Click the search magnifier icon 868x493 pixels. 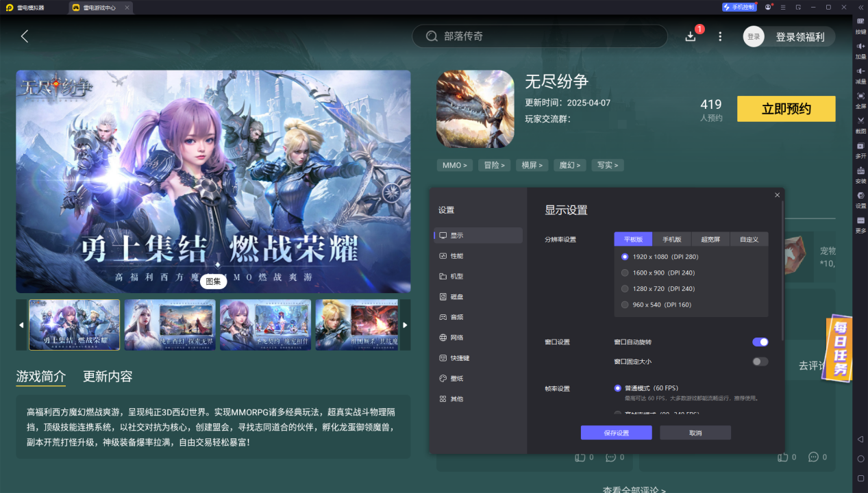(x=432, y=36)
